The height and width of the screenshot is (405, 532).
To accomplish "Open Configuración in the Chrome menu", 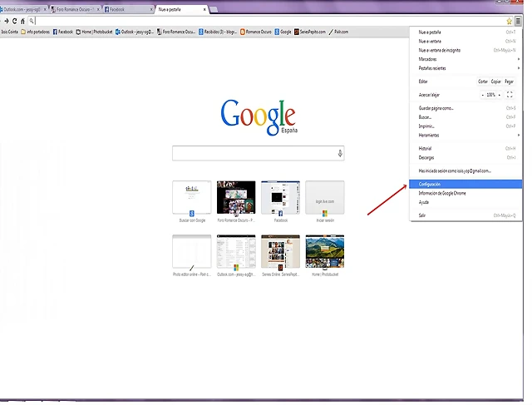I will click(x=465, y=185).
